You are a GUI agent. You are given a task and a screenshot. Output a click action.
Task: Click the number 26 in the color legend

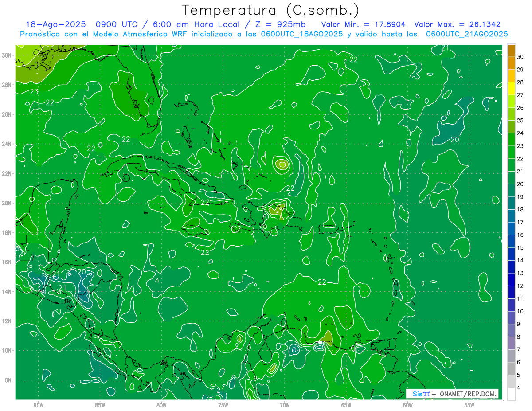(520, 108)
